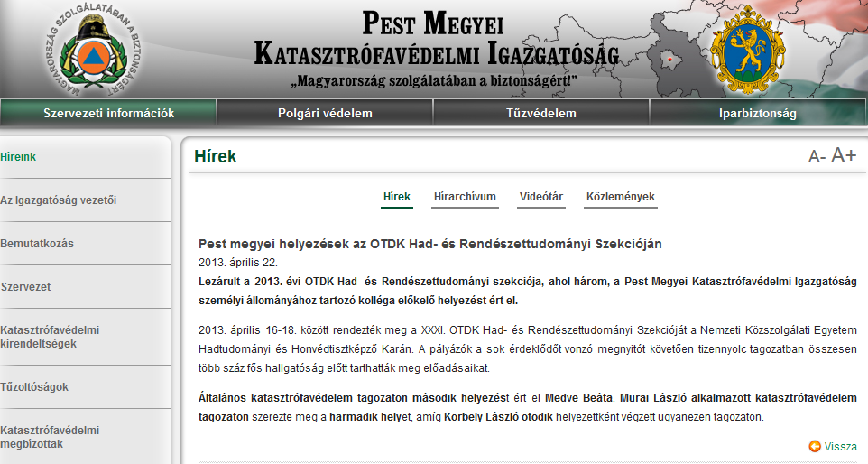Switch to the Videótár tab

pyautogui.click(x=541, y=197)
